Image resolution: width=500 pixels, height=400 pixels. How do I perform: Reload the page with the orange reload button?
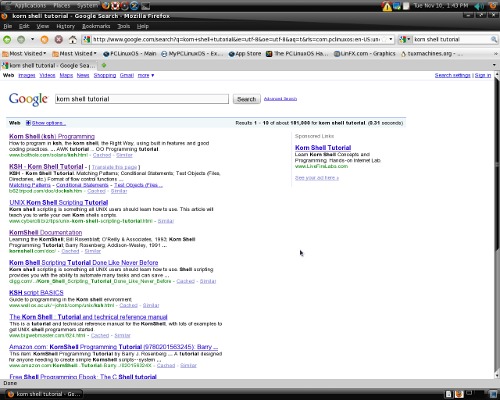(x=44, y=39)
